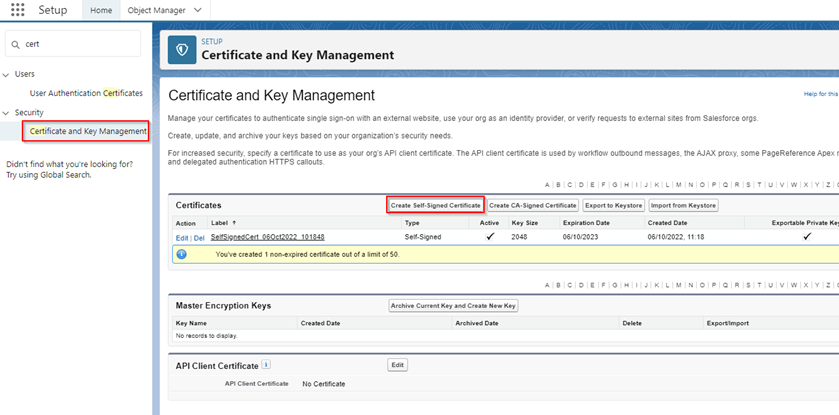The width and height of the screenshot is (839, 415).
Task: Filter certificates by letter S in top index
Action: coord(748,185)
